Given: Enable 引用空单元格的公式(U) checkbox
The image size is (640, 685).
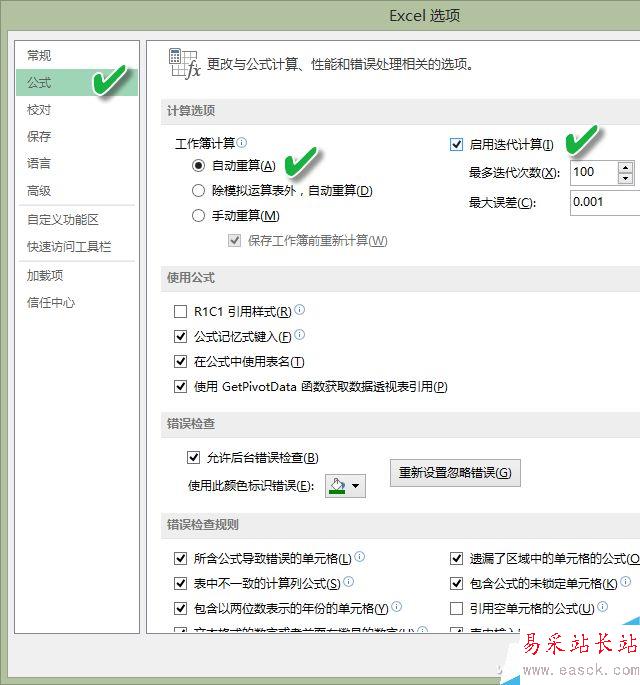Looking at the screenshot, I should point(456,608).
